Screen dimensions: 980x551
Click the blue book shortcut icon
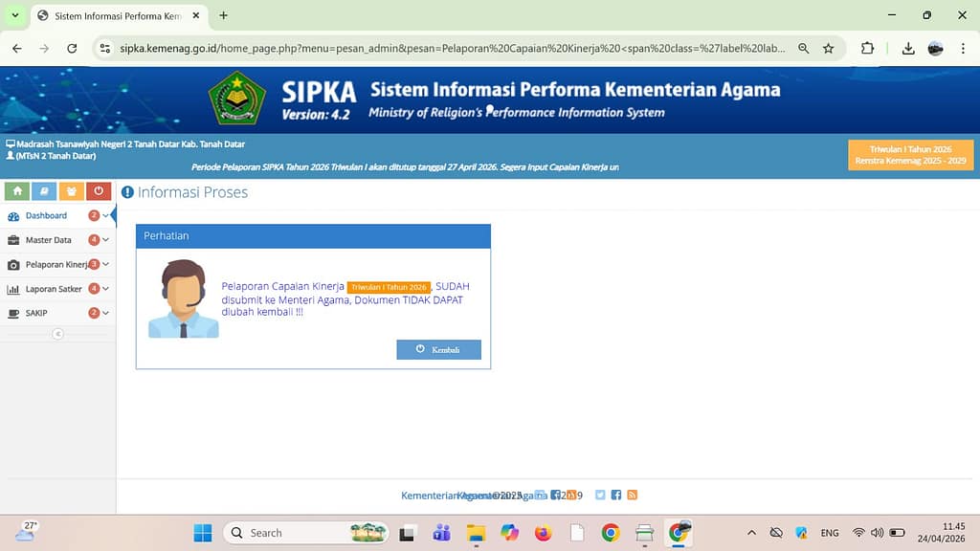(44, 191)
